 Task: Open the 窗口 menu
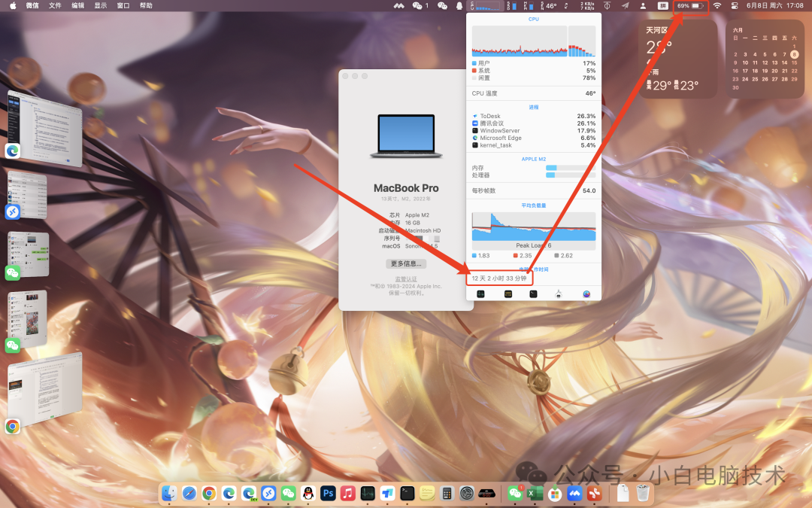point(123,6)
